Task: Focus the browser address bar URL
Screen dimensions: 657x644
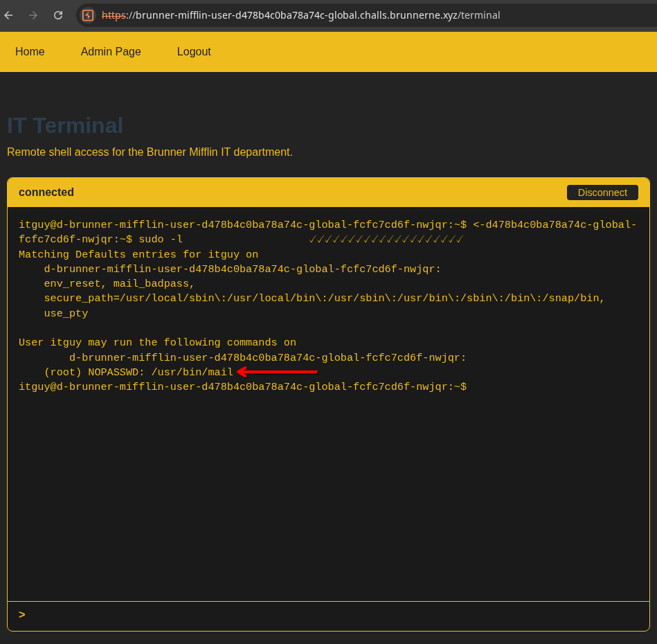Action: [x=300, y=15]
